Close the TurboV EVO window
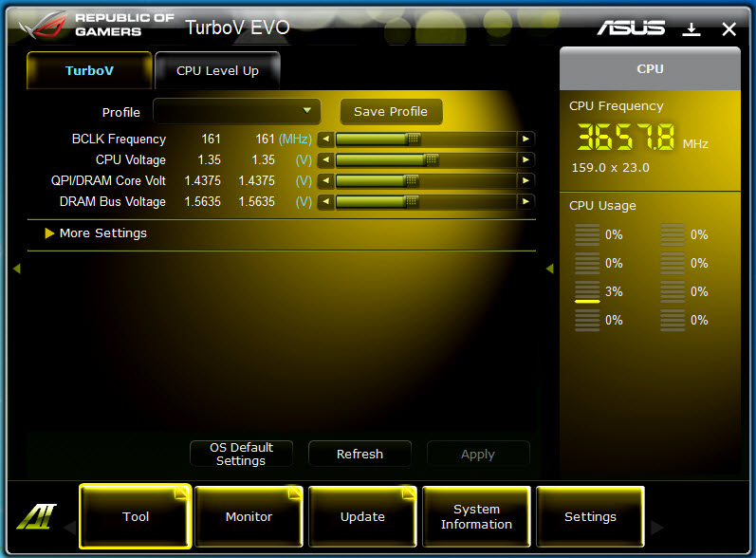Screen dimensions: 756x558 (729, 29)
